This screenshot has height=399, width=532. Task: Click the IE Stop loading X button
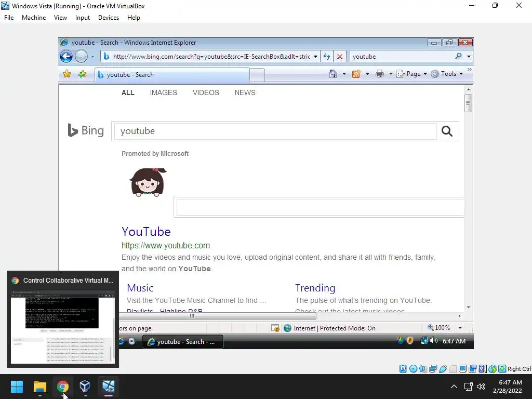tap(340, 57)
